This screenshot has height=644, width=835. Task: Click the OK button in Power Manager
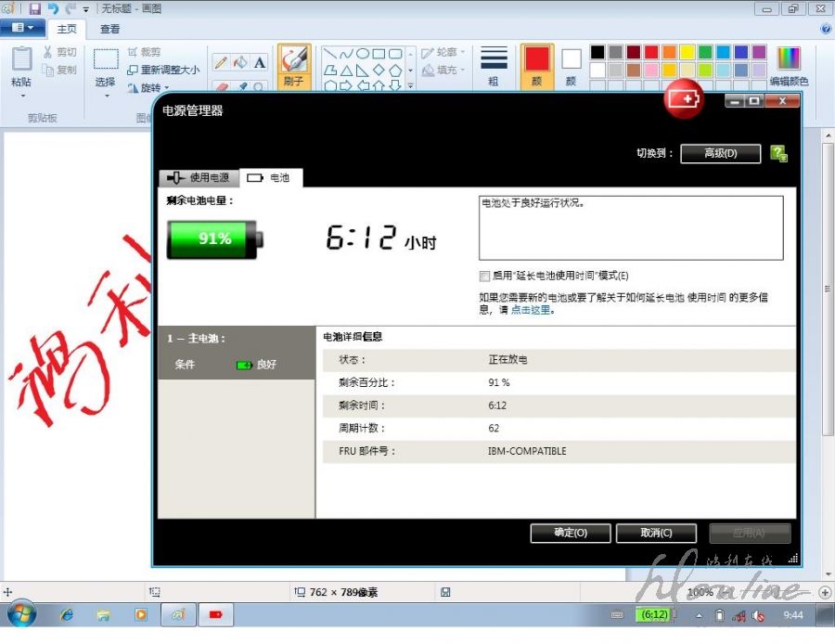570,533
